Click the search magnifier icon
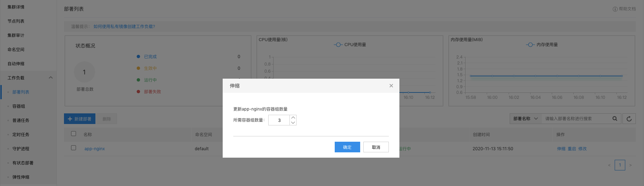Viewport: 644px width, 186px height. click(x=615, y=119)
